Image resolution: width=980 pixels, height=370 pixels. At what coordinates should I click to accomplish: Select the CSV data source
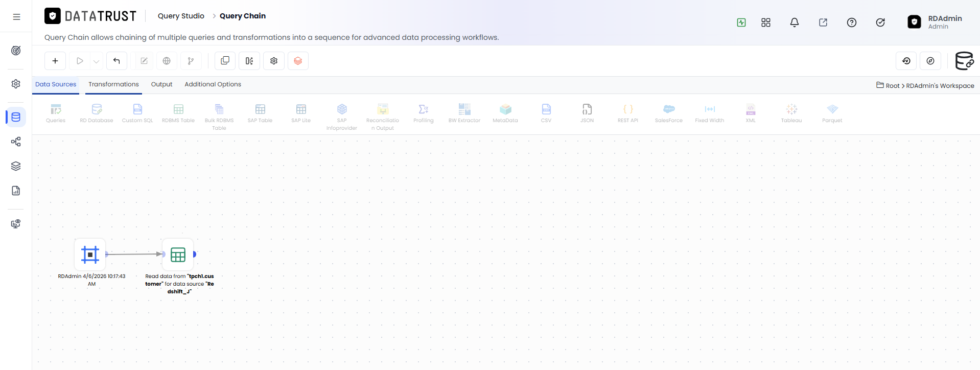pyautogui.click(x=546, y=113)
